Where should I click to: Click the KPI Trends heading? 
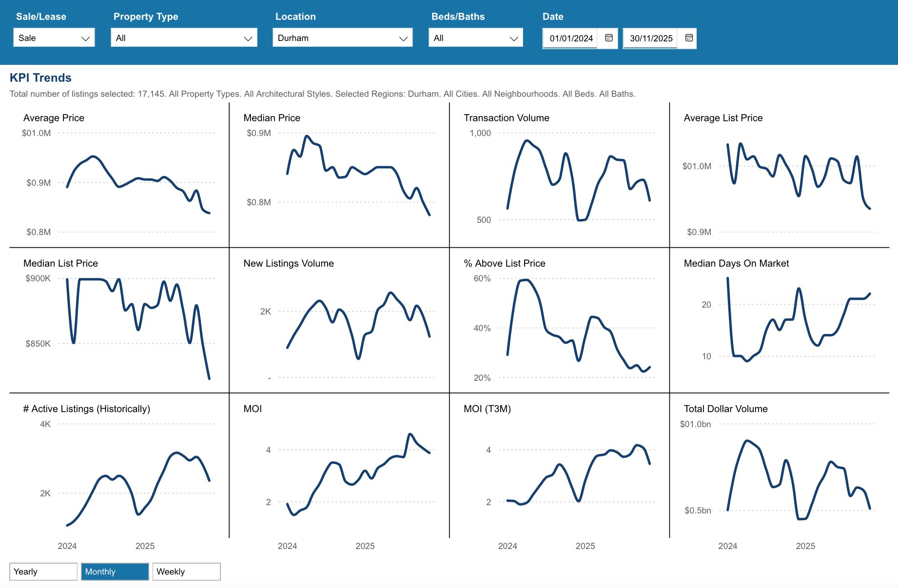[40, 78]
